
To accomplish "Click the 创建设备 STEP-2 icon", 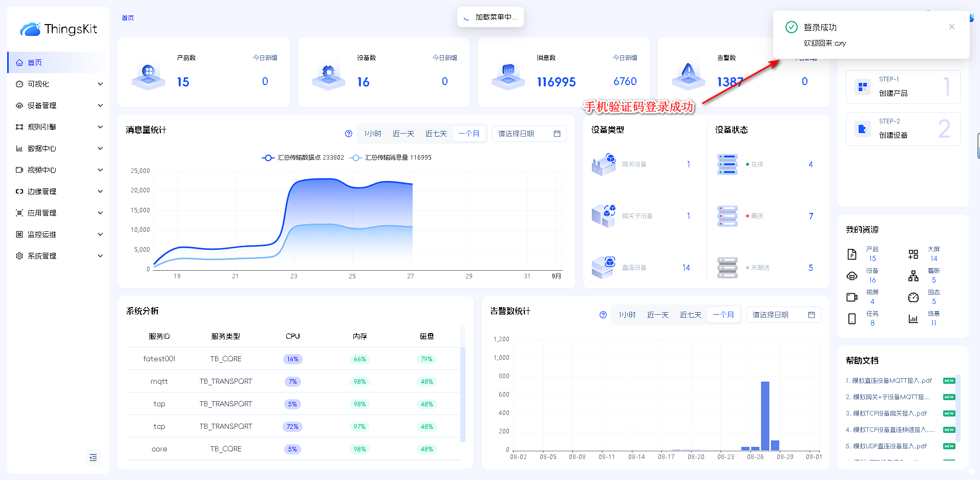I will [863, 128].
